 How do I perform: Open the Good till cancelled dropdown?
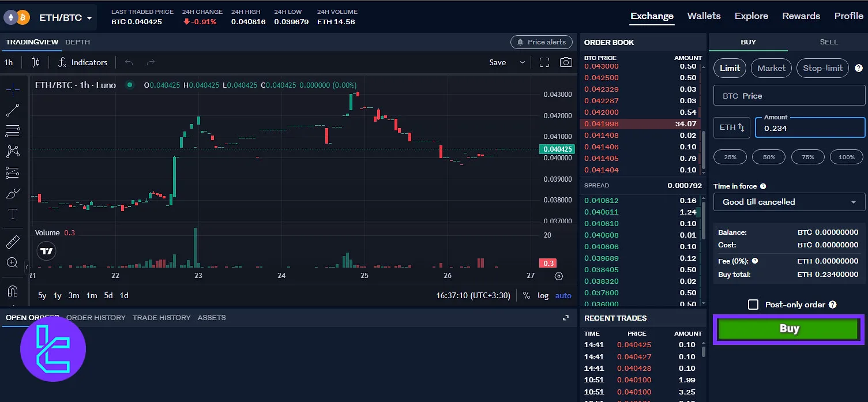[x=789, y=202]
